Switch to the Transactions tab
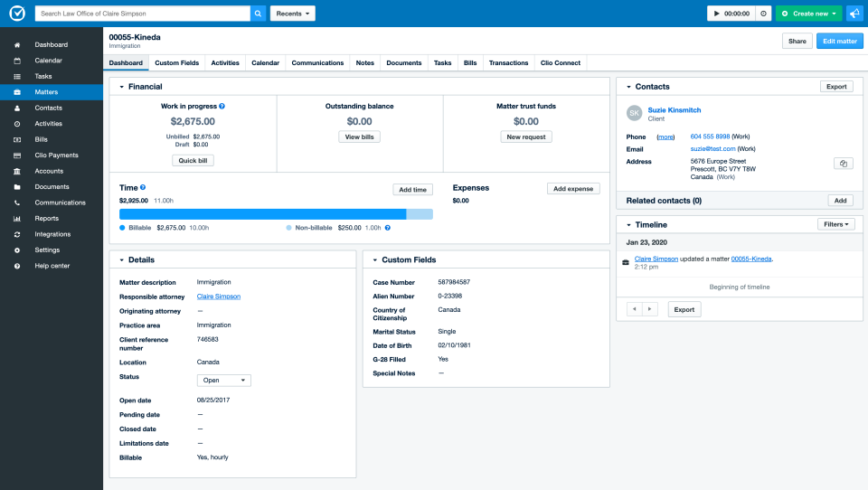 [508, 62]
